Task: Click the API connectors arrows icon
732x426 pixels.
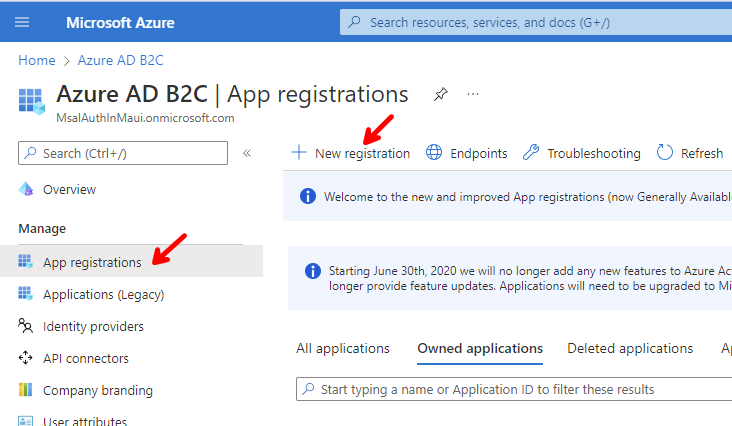Action: 25,358
